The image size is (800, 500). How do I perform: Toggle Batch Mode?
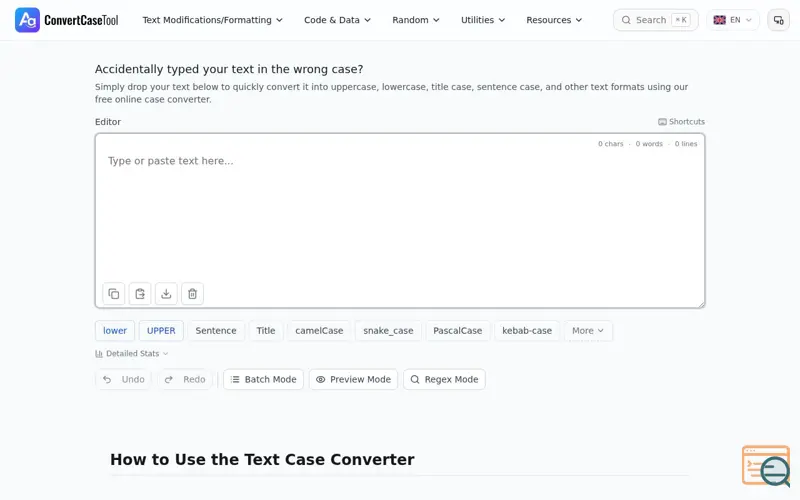coord(263,380)
